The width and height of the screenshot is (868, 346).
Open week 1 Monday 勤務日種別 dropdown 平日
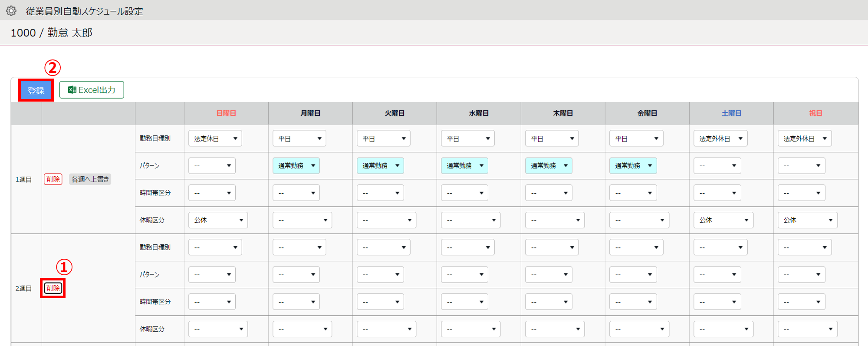coord(299,138)
